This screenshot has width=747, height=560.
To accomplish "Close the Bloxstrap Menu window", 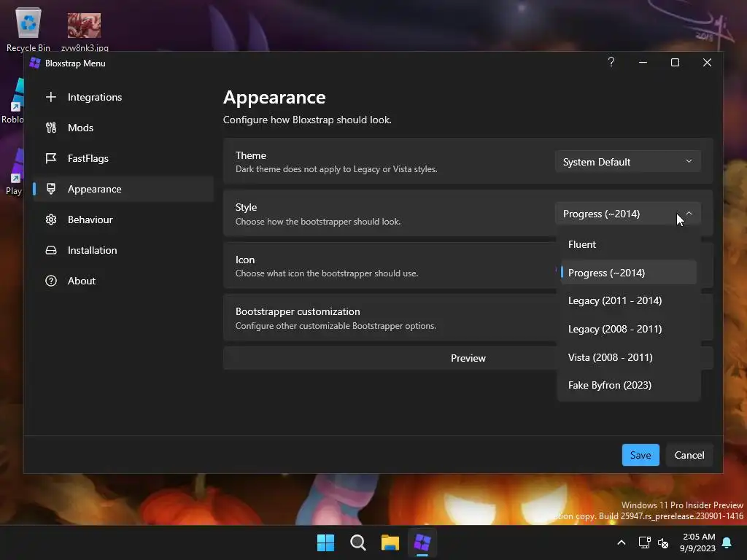I will coord(707,63).
